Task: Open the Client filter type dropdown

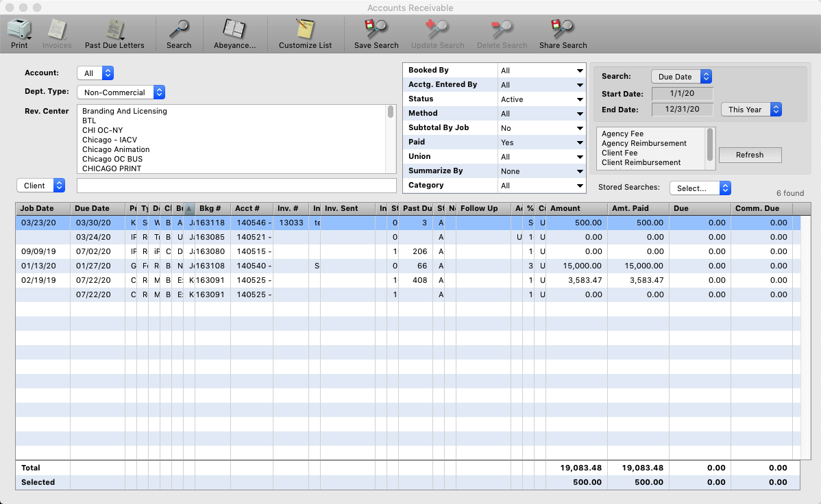Action: tap(41, 186)
